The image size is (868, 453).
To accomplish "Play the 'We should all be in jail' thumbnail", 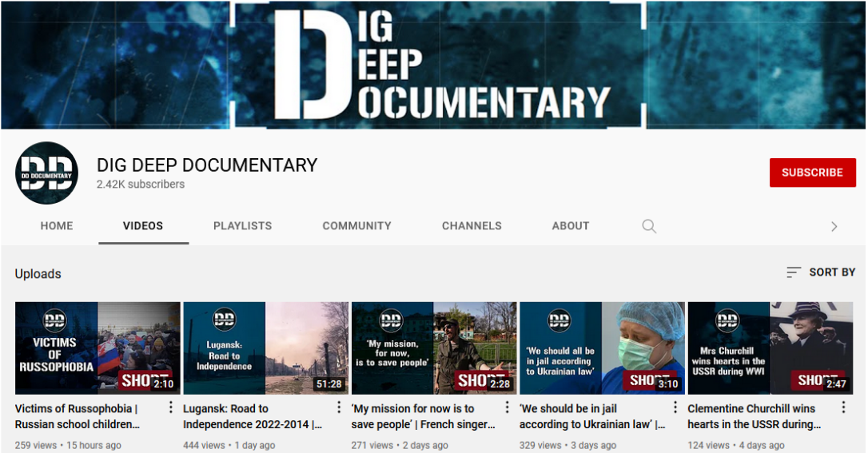I will [x=603, y=348].
